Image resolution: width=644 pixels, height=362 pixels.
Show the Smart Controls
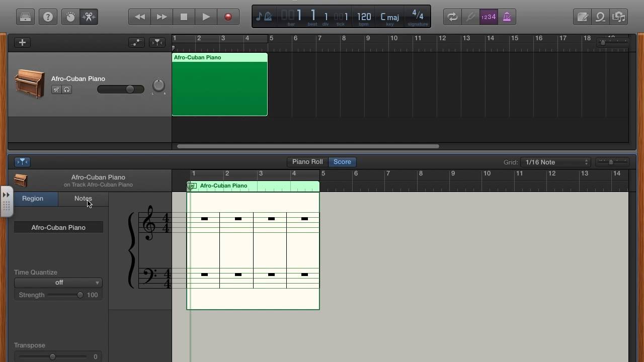coord(70,17)
